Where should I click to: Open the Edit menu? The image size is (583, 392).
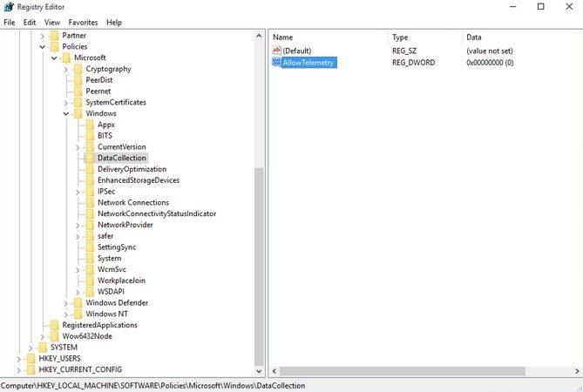click(x=30, y=23)
